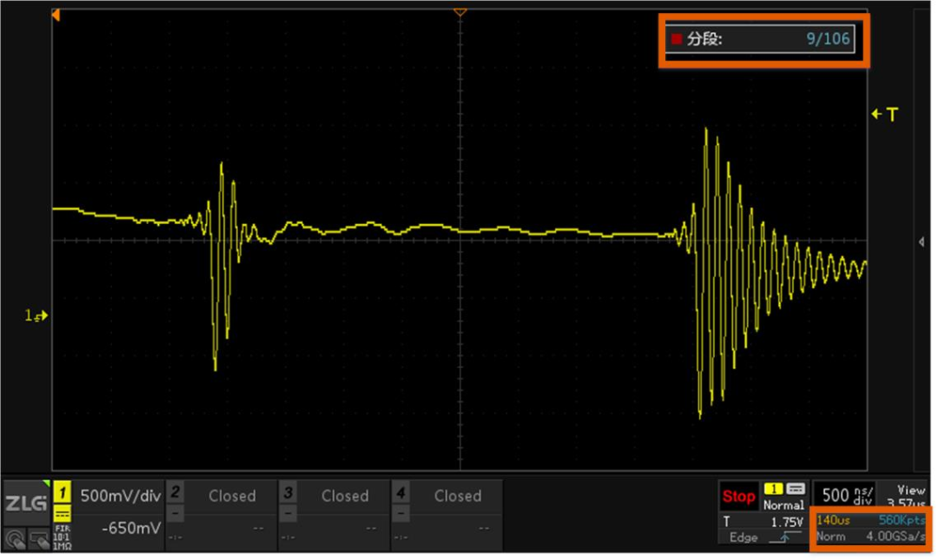Click the collapse arrow on right edge
Screen dimensions: 938x560
pos(921,242)
